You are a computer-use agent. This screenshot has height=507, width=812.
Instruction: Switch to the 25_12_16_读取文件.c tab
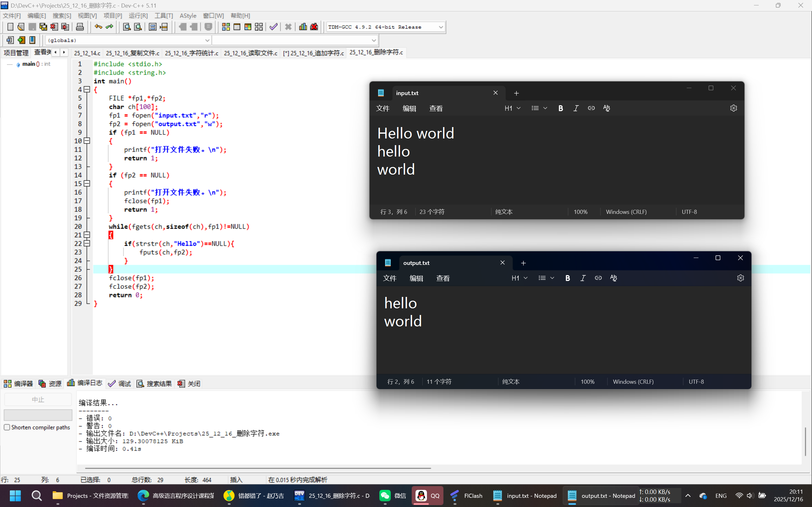click(x=250, y=53)
